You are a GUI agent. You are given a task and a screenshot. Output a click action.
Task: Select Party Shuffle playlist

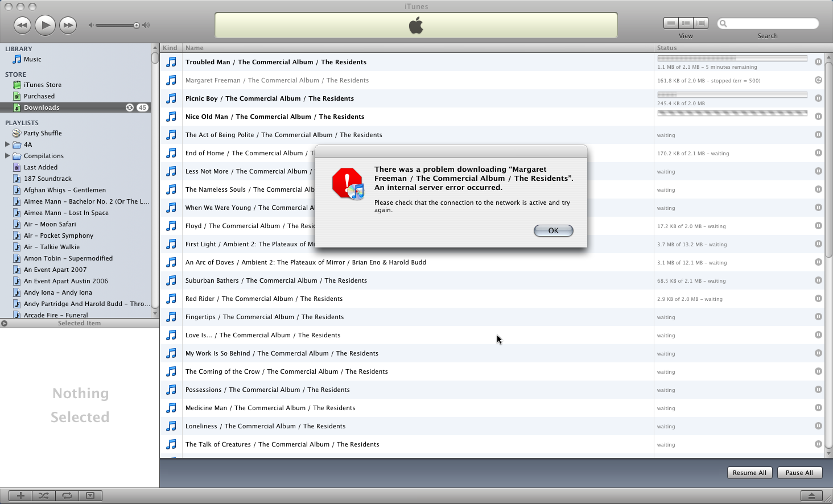pyautogui.click(x=43, y=133)
